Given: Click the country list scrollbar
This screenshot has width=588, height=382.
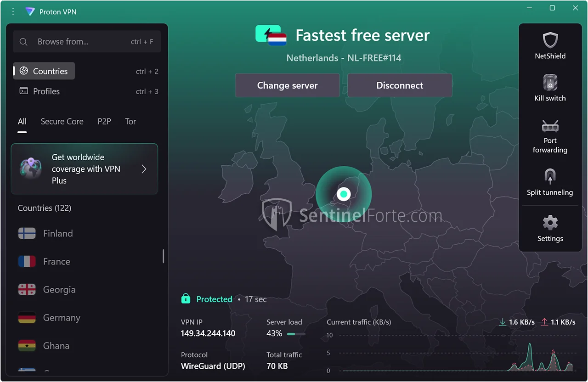Looking at the screenshot, I should (x=163, y=256).
